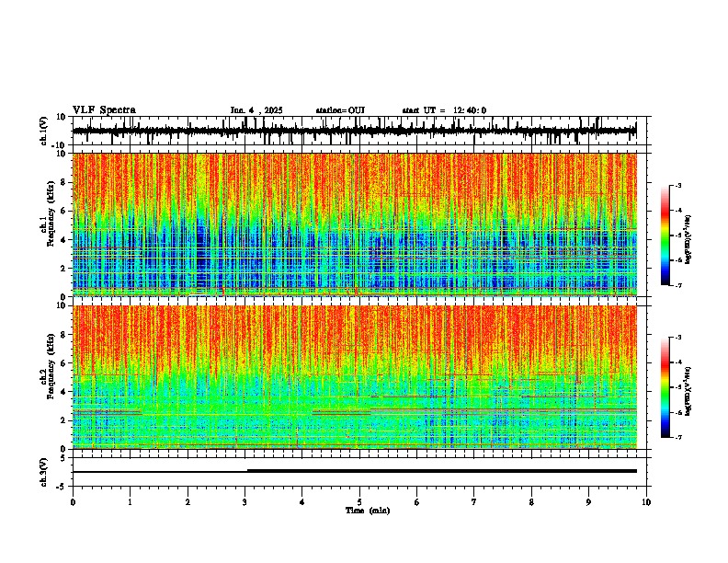
Task: Click the 'ch.1(V)' waveform axis label
Action: pos(44,131)
